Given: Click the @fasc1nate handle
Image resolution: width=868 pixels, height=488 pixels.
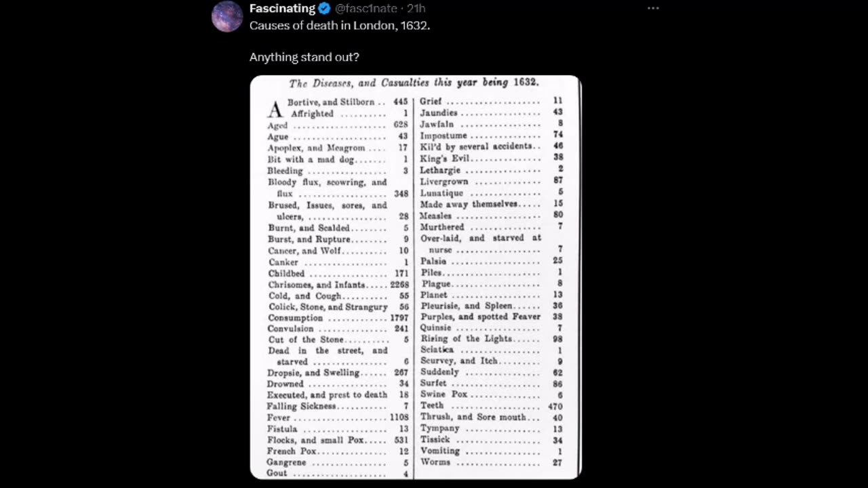Looking at the screenshot, I should [x=366, y=9].
